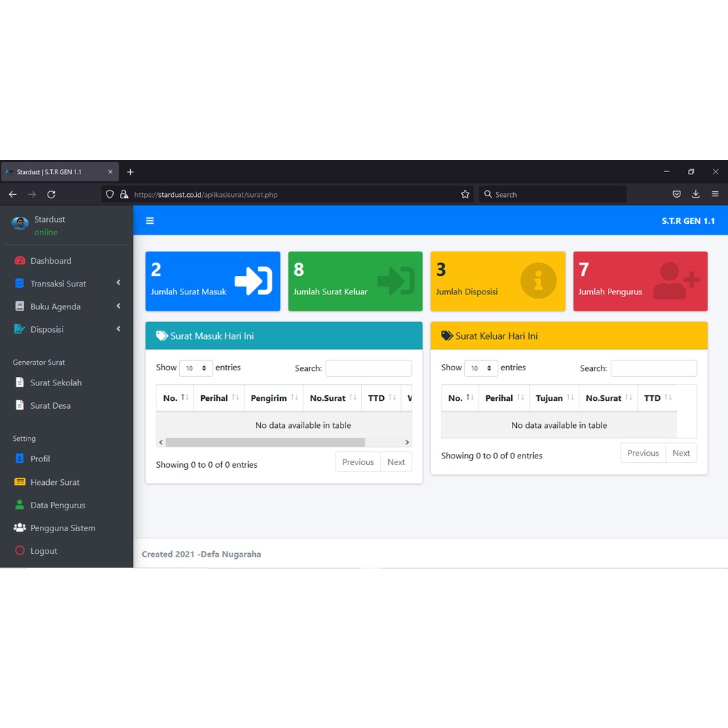Click the Surat Sekolah document icon
The height and width of the screenshot is (728, 728).
pos(20,382)
